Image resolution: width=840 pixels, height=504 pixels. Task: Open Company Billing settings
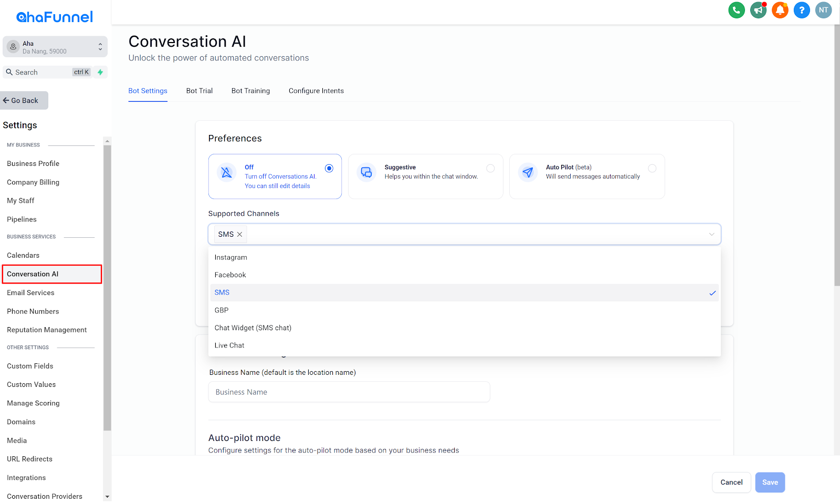(x=33, y=182)
